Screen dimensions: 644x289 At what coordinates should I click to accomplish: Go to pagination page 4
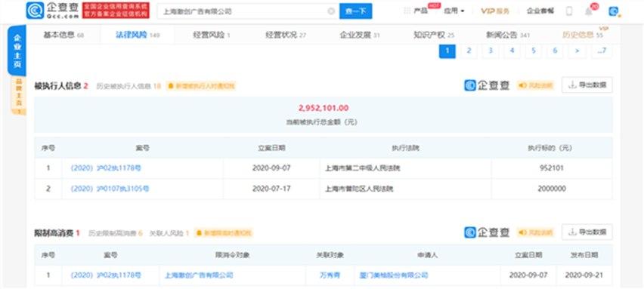tap(512, 51)
